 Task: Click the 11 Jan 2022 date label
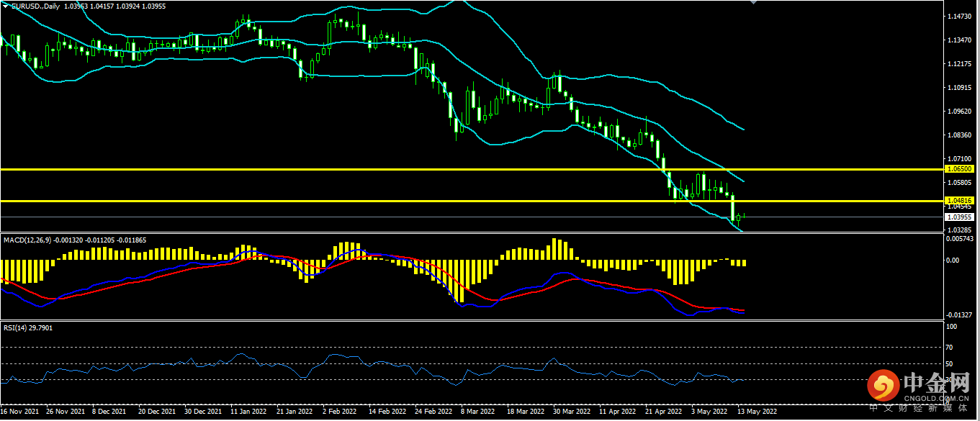tap(250, 412)
